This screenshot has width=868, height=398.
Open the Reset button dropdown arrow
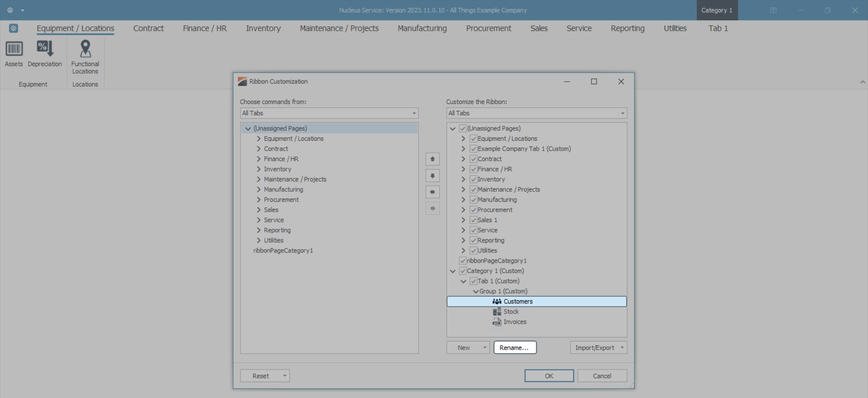pos(285,376)
